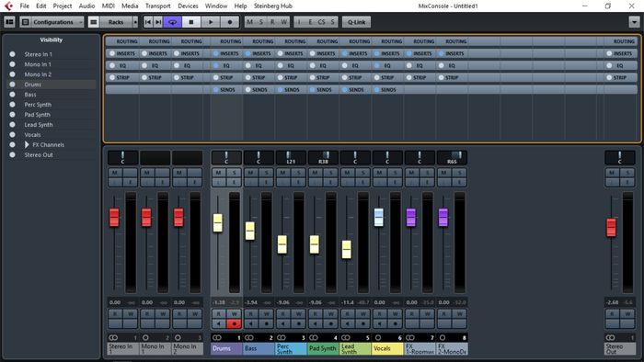Toggle visibility of Vocals channel
The height and width of the screenshot is (362, 644).
pos(12,134)
